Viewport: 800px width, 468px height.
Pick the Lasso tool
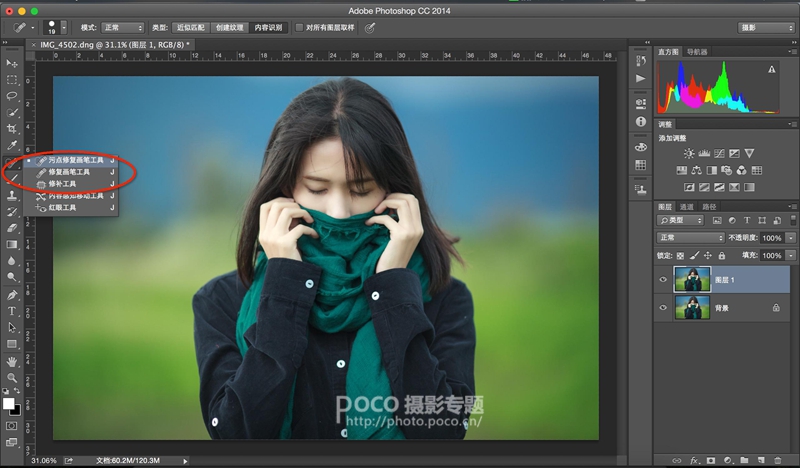(12, 96)
